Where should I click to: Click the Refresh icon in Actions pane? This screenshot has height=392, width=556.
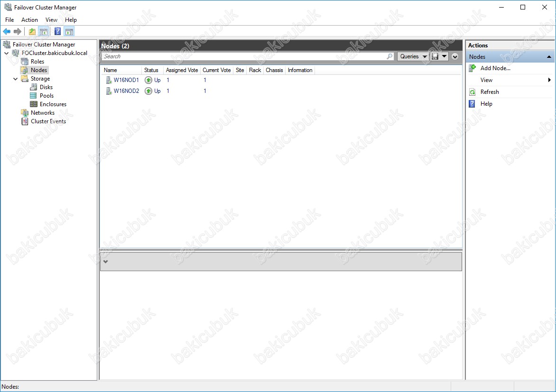tap(473, 92)
